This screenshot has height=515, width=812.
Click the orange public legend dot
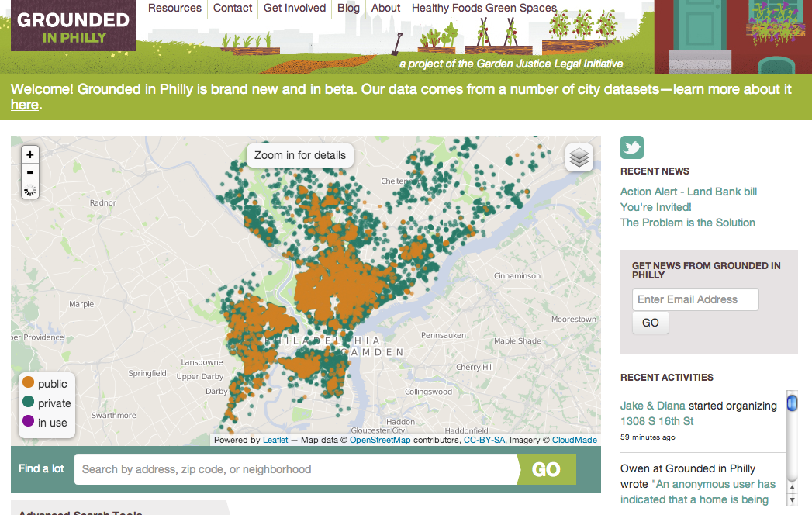[29, 382]
